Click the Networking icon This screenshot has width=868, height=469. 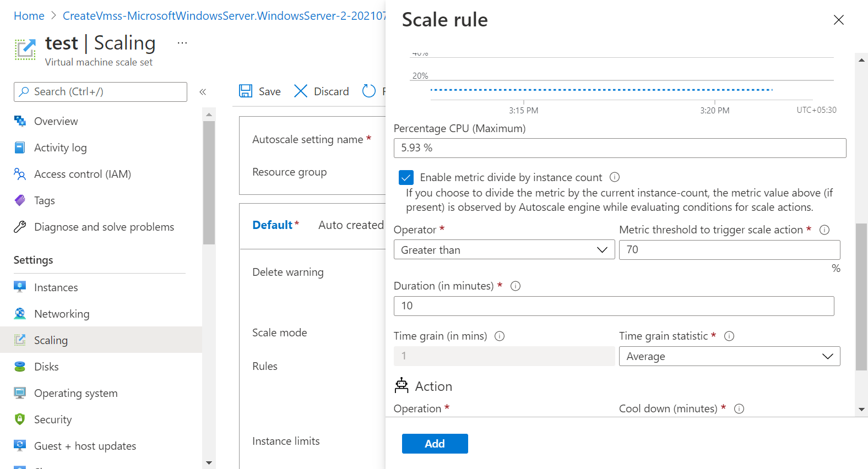(x=20, y=313)
